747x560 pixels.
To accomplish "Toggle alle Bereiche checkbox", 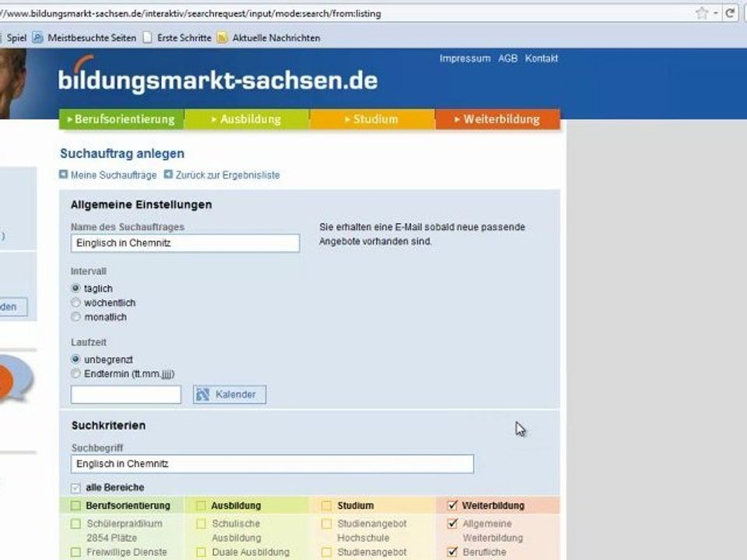I will pyautogui.click(x=75, y=488).
